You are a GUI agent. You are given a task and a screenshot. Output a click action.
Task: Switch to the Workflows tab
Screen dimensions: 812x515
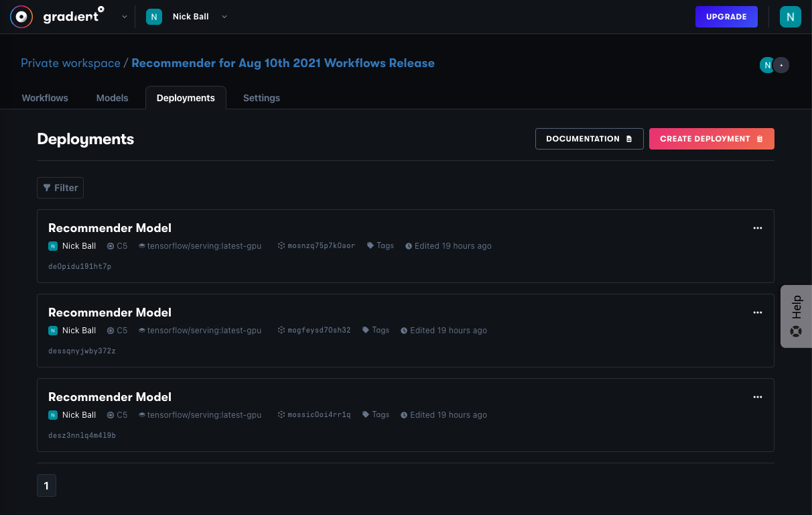44,98
